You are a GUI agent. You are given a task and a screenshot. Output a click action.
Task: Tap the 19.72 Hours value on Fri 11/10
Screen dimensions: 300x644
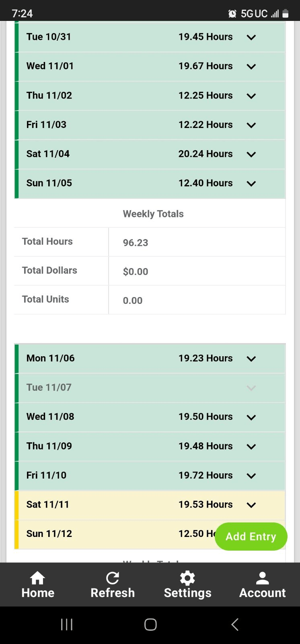[x=205, y=475]
